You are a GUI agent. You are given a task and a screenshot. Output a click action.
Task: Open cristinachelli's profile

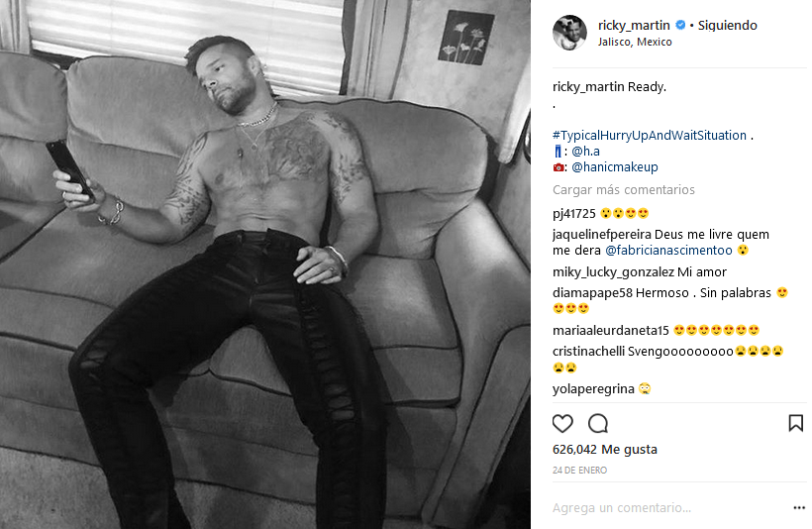tap(588, 352)
